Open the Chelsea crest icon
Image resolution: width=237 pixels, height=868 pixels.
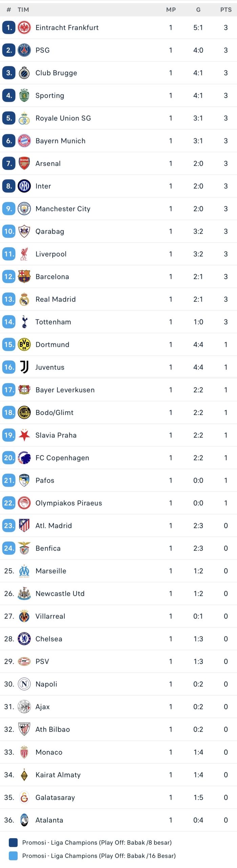(x=24, y=639)
